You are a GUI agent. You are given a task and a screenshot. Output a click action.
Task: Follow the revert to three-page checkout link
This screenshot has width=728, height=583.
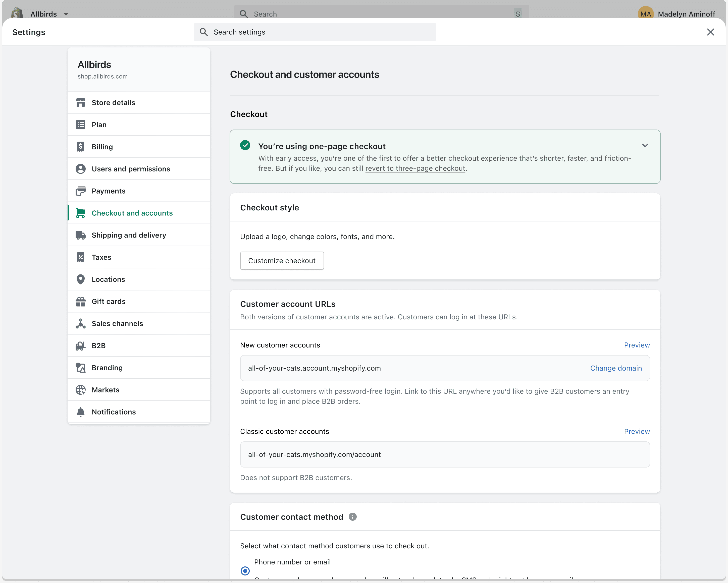pos(415,168)
